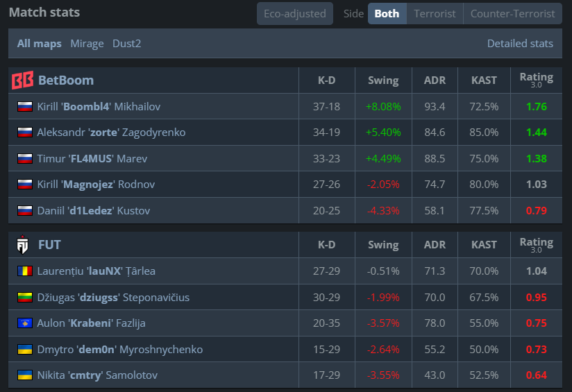
Task: Click the FUT team logo icon
Action: (23, 245)
